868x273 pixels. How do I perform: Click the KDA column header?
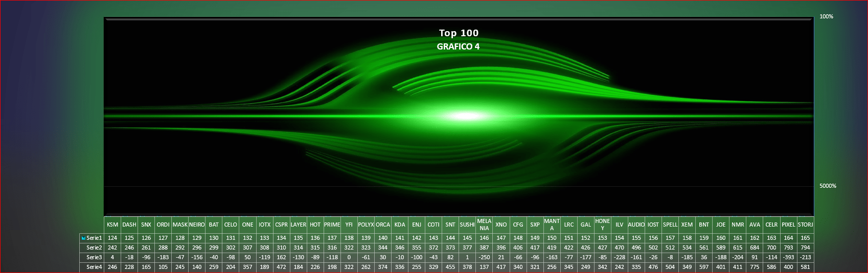pos(400,225)
